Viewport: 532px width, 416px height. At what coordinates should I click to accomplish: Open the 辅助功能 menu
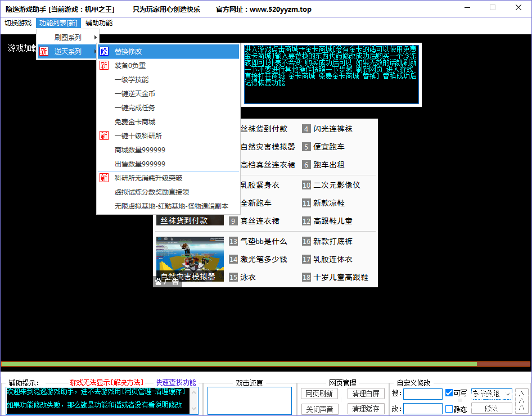tap(99, 23)
